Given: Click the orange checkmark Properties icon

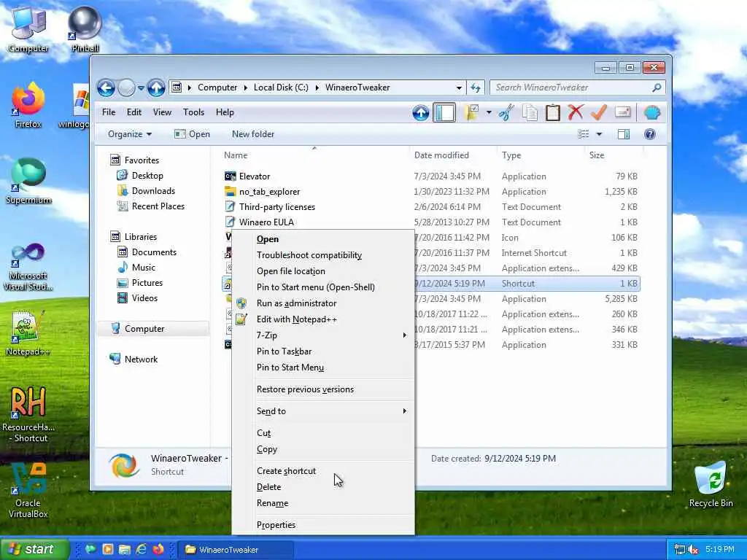Looking at the screenshot, I should [x=599, y=113].
